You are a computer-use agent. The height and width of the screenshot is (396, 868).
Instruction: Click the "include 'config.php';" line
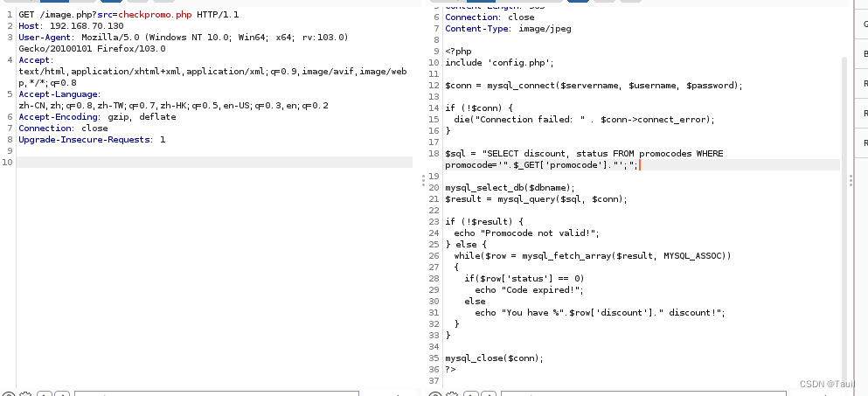tap(499, 63)
